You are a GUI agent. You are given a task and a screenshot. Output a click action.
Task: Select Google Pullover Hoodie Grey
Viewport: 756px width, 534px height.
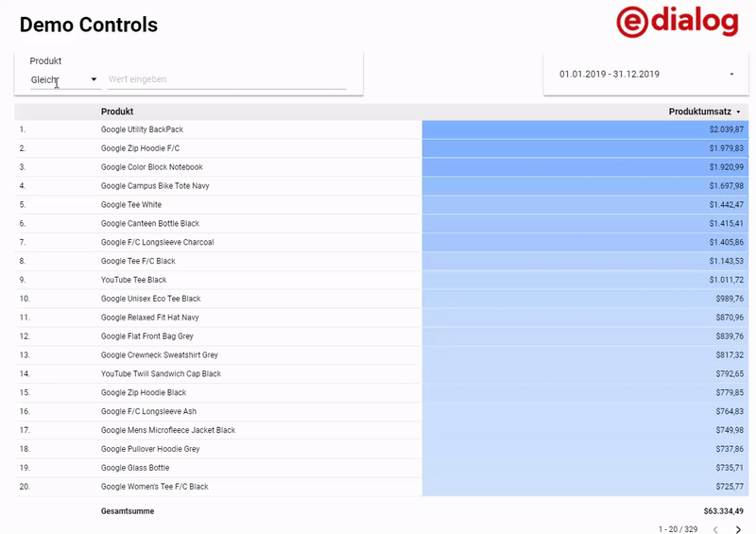[x=150, y=449]
